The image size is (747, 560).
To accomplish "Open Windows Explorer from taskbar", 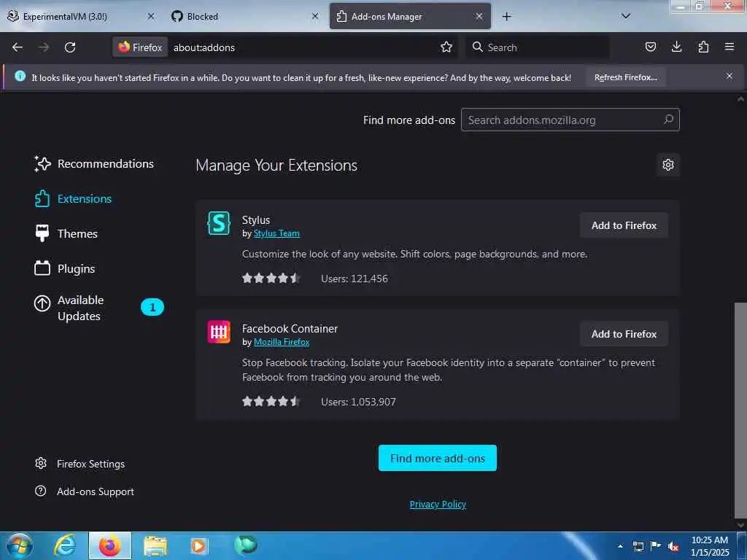I will pos(155,545).
